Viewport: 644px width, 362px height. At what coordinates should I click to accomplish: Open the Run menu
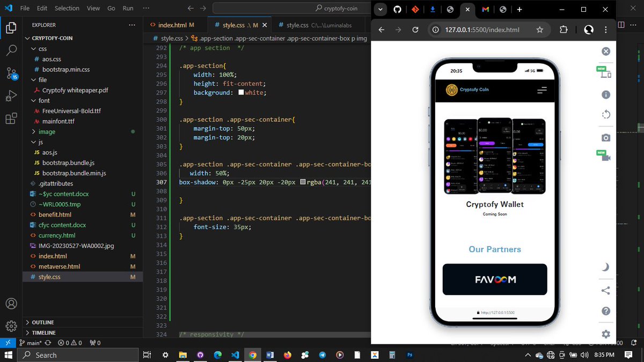point(128,9)
